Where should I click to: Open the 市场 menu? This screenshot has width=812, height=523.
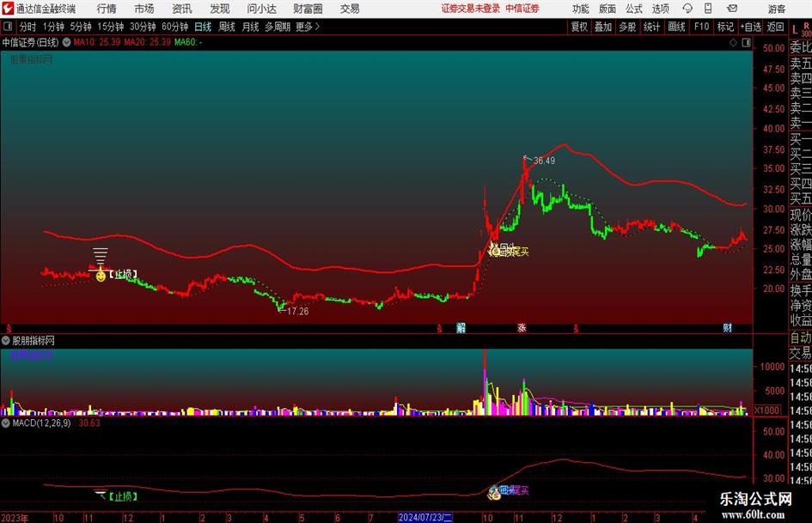[144, 9]
